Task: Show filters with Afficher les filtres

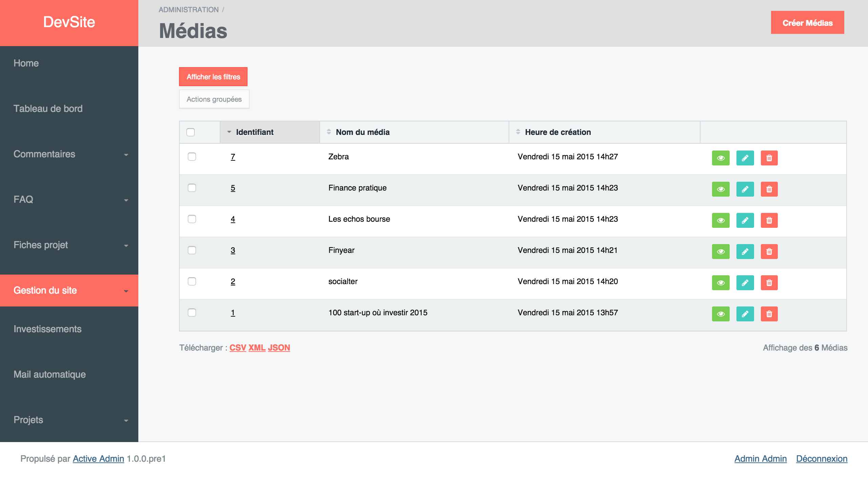Action: tap(213, 77)
